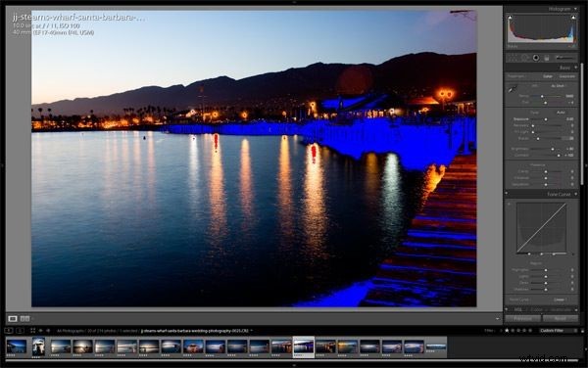588x368 pixels.
Task: Pick the White Balance eyedropper tool
Action: click(x=513, y=89)
